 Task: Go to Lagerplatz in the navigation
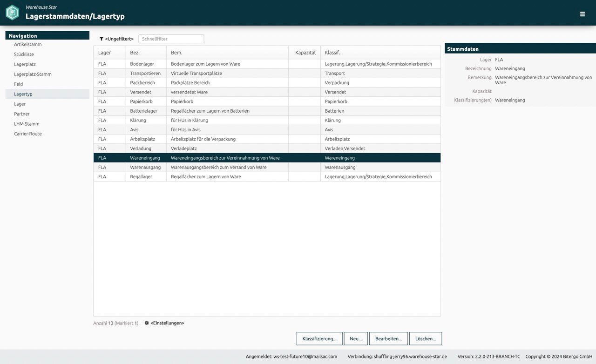[x=25, y=64]
